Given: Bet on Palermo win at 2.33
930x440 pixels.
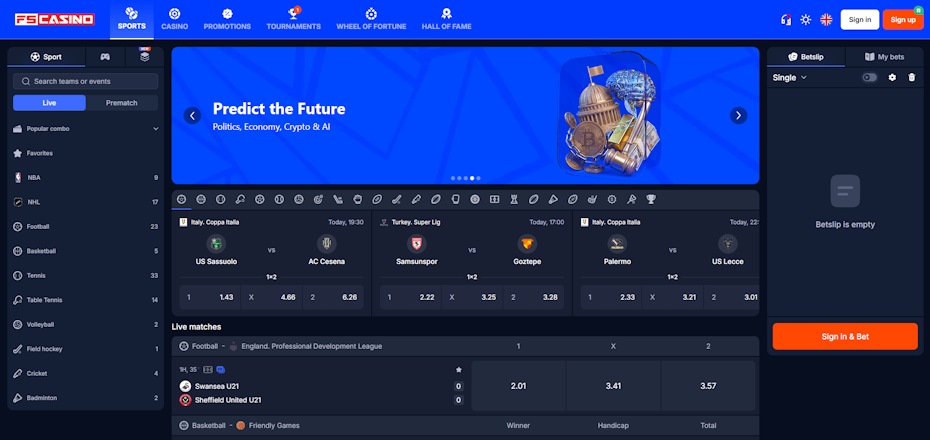Looking at the screenshot, I should click(611, 297).
